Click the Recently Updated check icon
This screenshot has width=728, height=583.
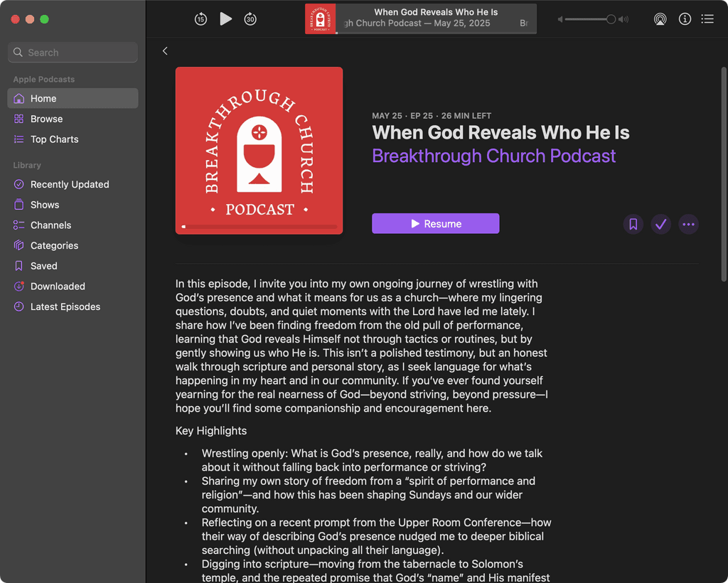click(18, 184)
